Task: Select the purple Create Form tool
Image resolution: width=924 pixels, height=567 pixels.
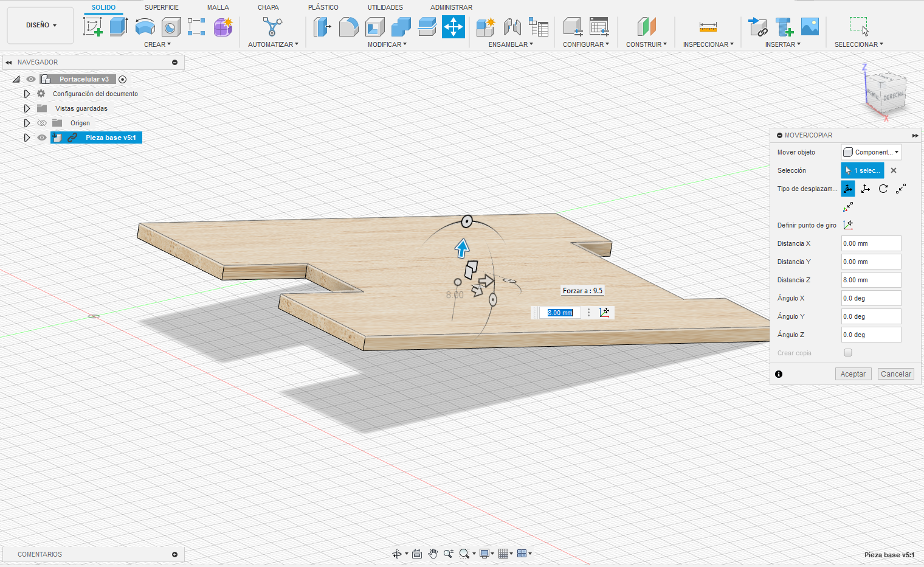Action: pos(223,27)
